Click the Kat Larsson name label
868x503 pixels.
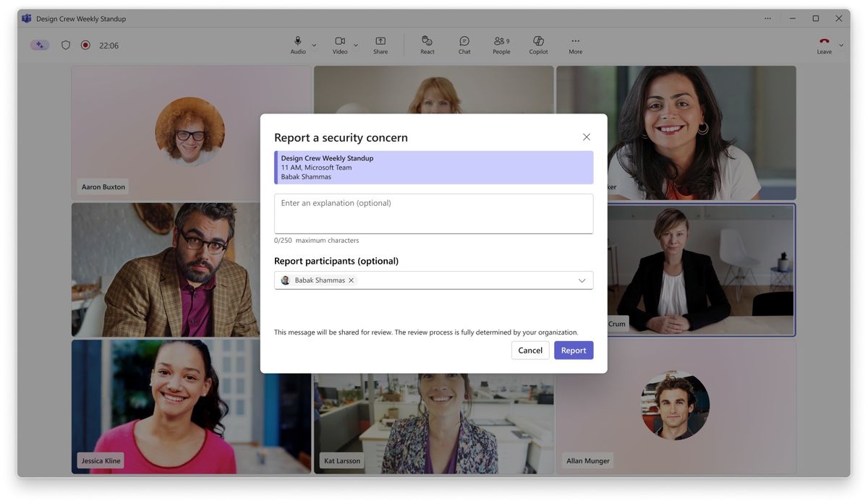343,460
